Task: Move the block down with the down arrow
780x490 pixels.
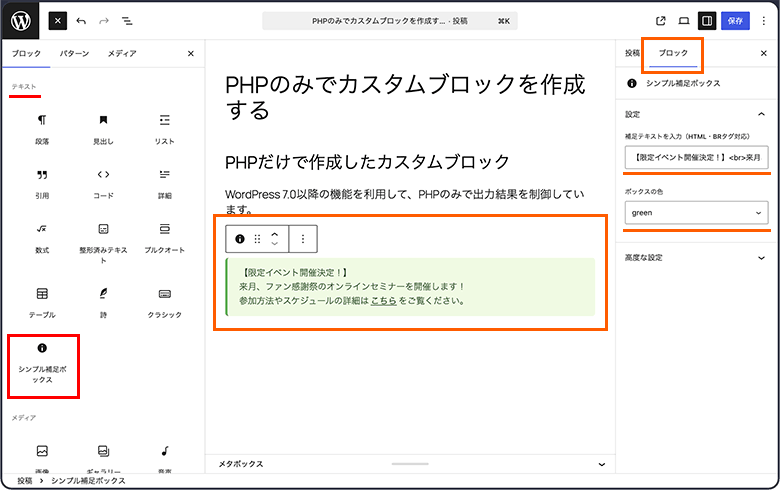Action: [274, 244]
